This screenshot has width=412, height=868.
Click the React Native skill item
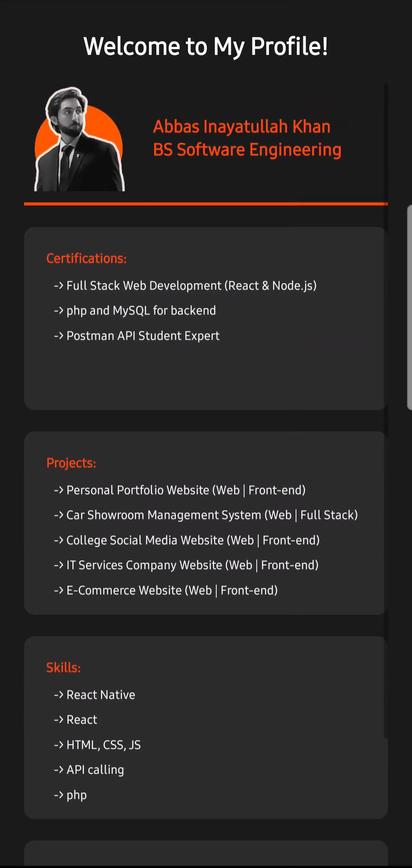101,695
